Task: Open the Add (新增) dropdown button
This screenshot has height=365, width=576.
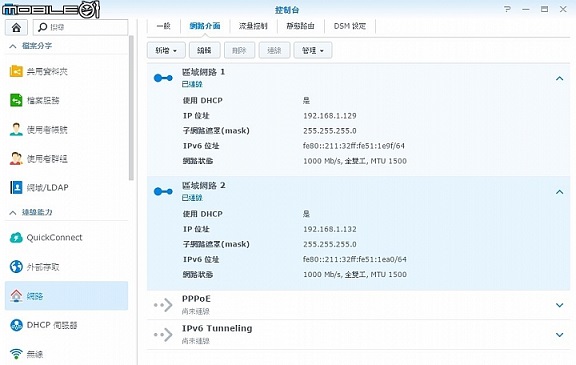Action: click(166, 50)
